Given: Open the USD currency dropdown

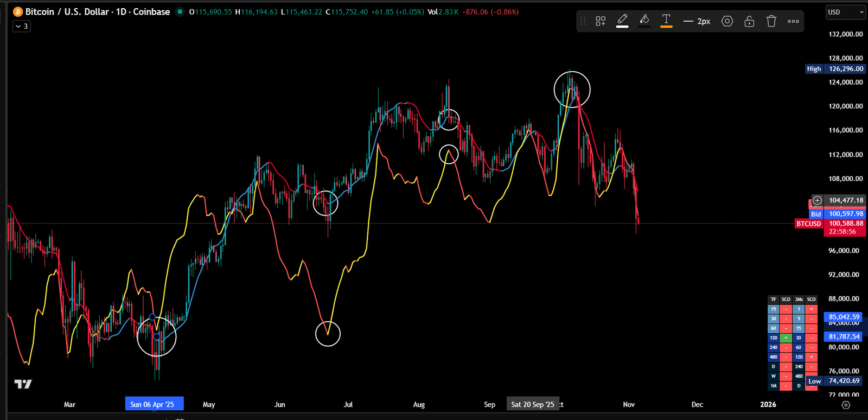Looking at the screenshot, I should 845,12.
